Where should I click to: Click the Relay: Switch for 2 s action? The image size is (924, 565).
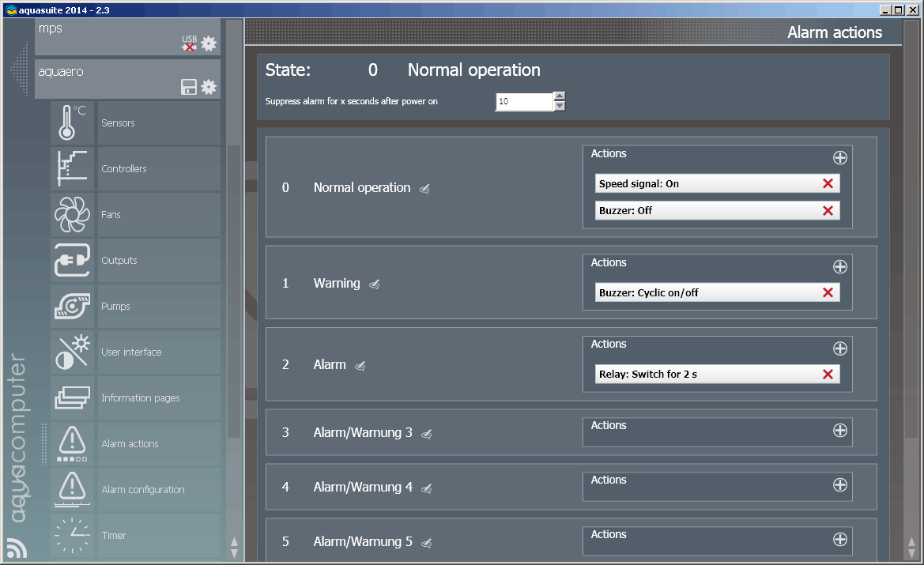point(703,374)
